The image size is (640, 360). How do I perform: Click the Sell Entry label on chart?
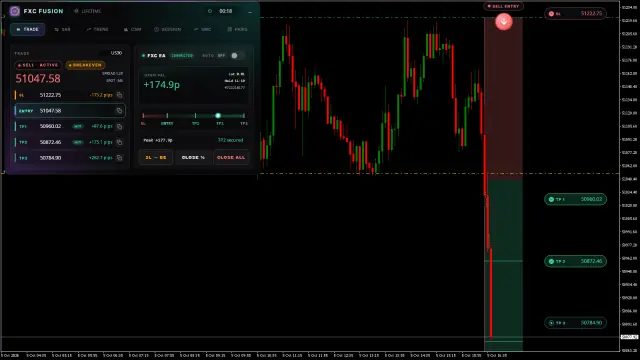tap(503, 6)
